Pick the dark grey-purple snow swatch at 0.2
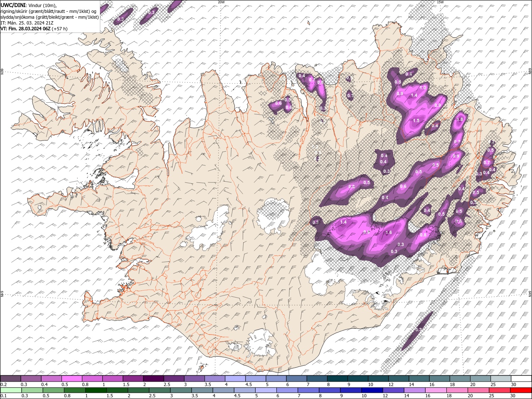Screen dimensions: 532x399 (10, 379)
